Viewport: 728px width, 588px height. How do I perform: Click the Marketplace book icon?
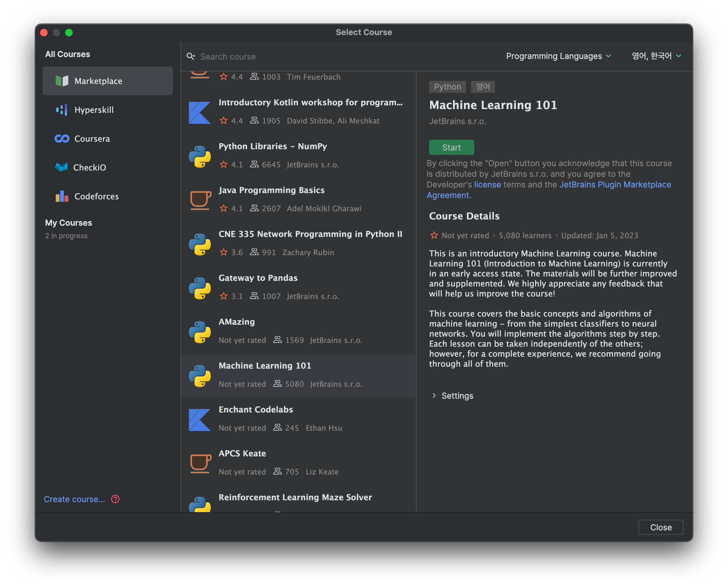62,81
